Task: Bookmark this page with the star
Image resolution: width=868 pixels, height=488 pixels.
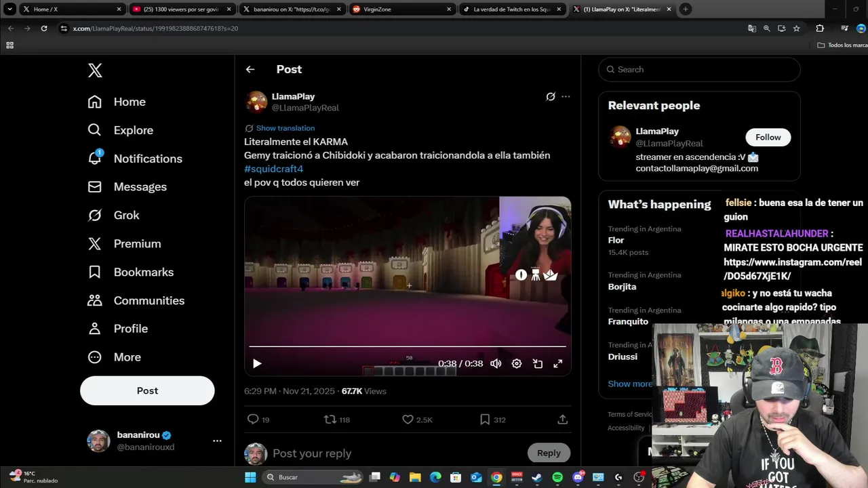Action: click(x=797, y=28)
